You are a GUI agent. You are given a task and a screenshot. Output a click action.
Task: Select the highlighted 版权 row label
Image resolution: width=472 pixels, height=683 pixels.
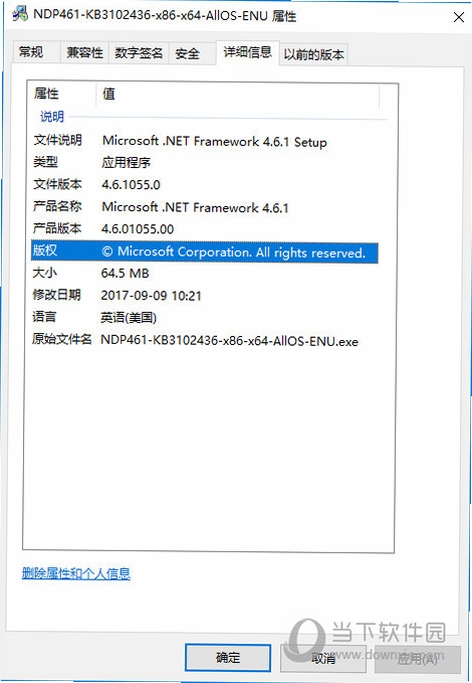45,250
